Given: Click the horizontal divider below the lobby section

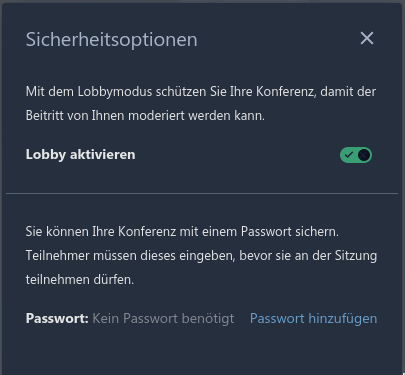Looking at the screenshot, I should point(202,193).
